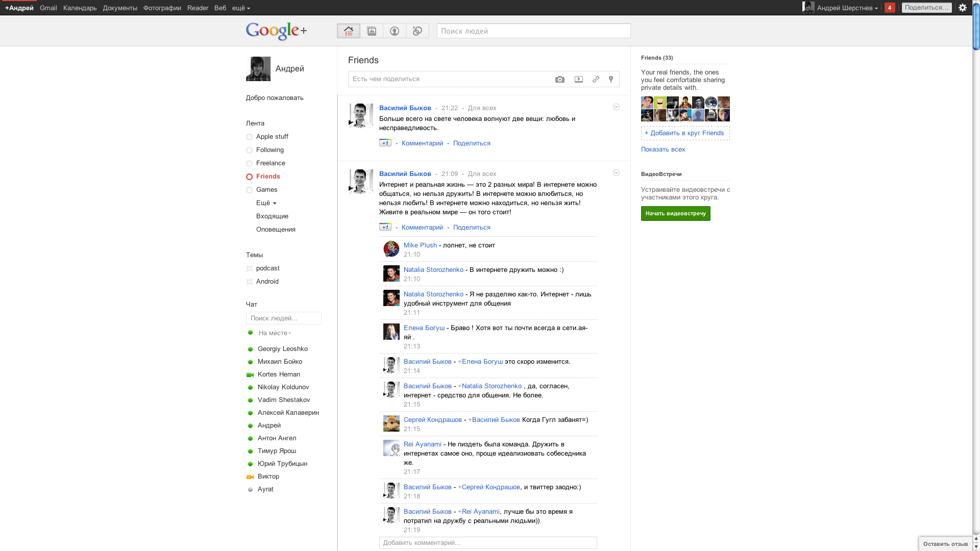Open the На месте chat status dropdown
The width and height of the screenshot is (980, 551).
click(x=275, y=333)
